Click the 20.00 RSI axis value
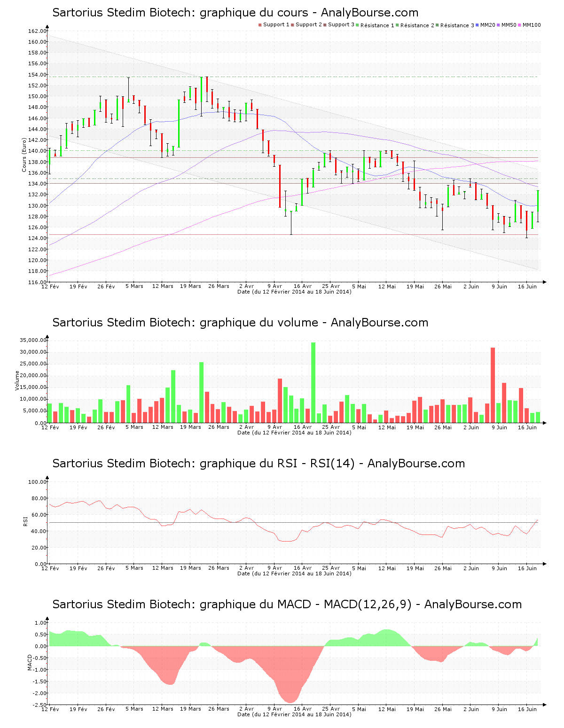Screen dimensions: 564x728 [x=39, y=548]
